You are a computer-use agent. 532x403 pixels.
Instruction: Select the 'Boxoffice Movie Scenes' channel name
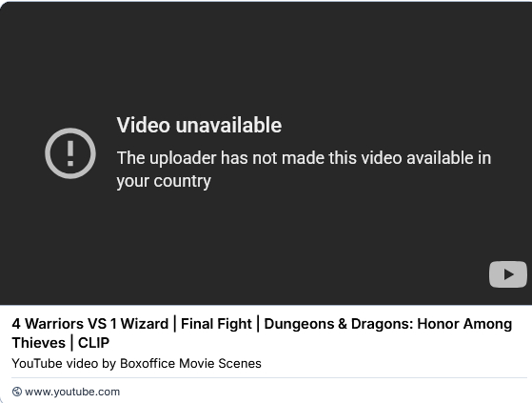pos(190,363)
